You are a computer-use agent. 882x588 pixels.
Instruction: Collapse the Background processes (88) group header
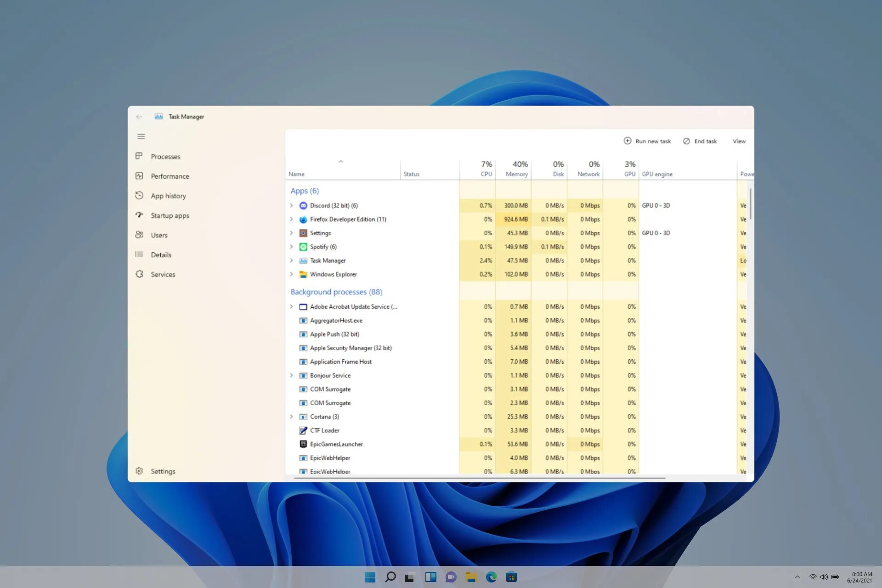(336, 292)
